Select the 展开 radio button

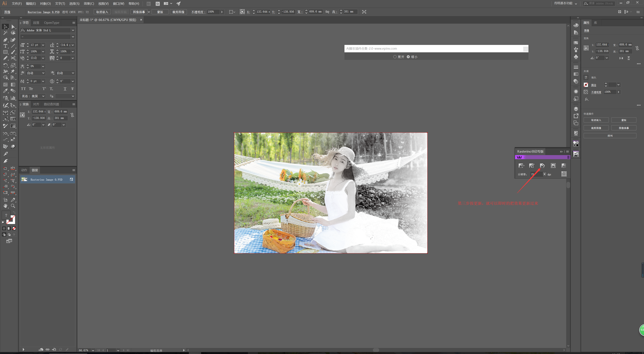tap(395, 57)
